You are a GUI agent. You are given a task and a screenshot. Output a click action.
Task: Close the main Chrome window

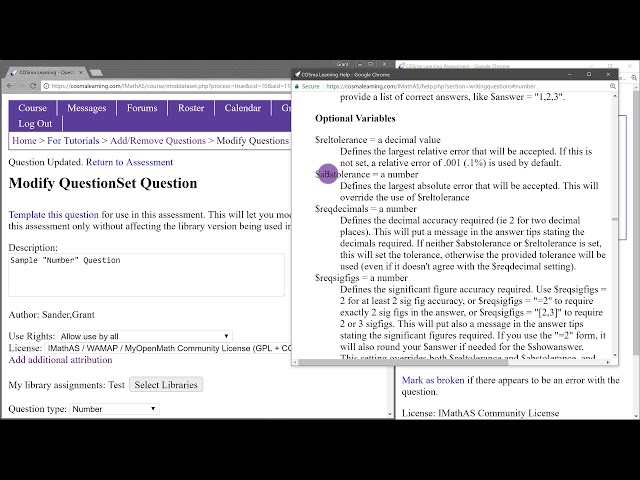[x=384, y=64]
